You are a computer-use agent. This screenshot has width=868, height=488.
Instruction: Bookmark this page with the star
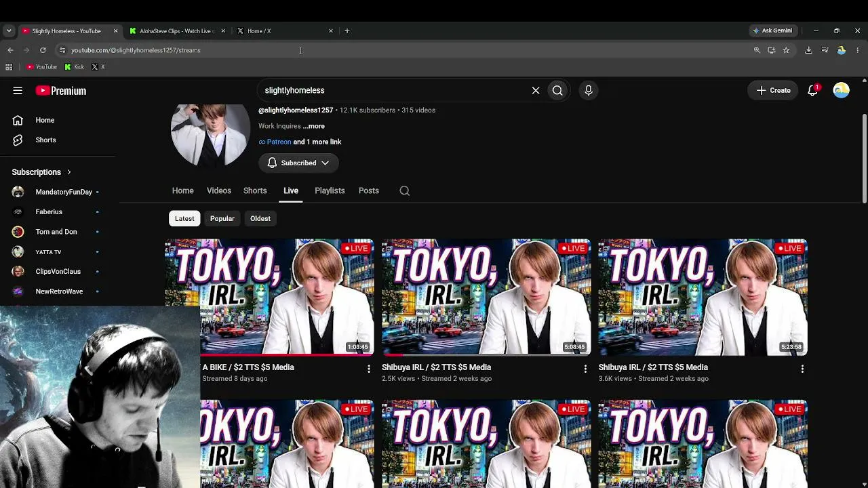(x=786, y=50)
